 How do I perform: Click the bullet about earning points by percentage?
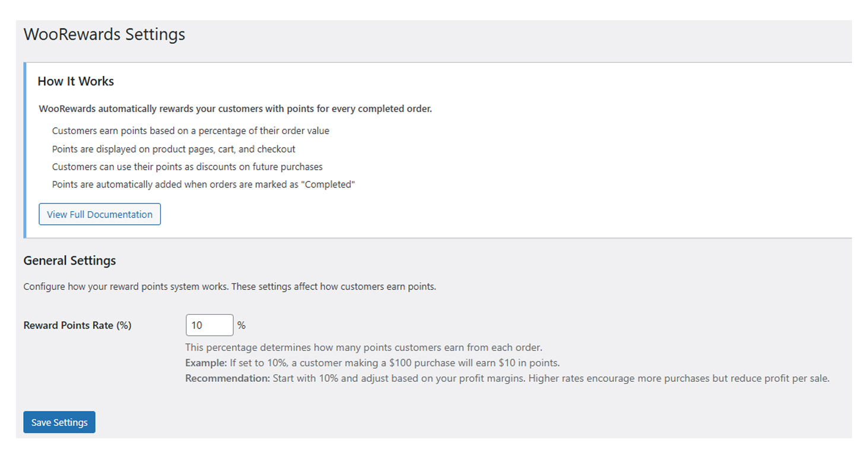pos(190,130)
